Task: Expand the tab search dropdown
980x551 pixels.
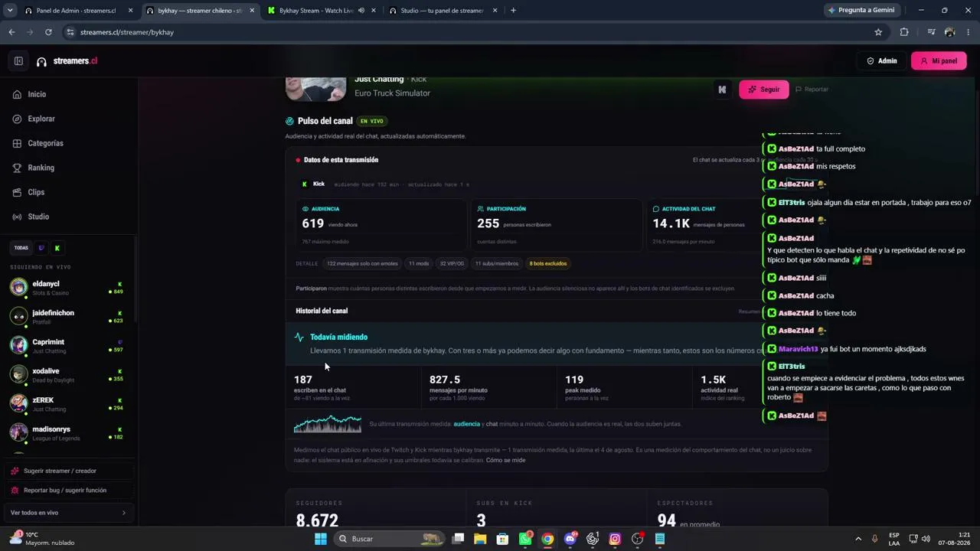Action: [x=9, y=11]
